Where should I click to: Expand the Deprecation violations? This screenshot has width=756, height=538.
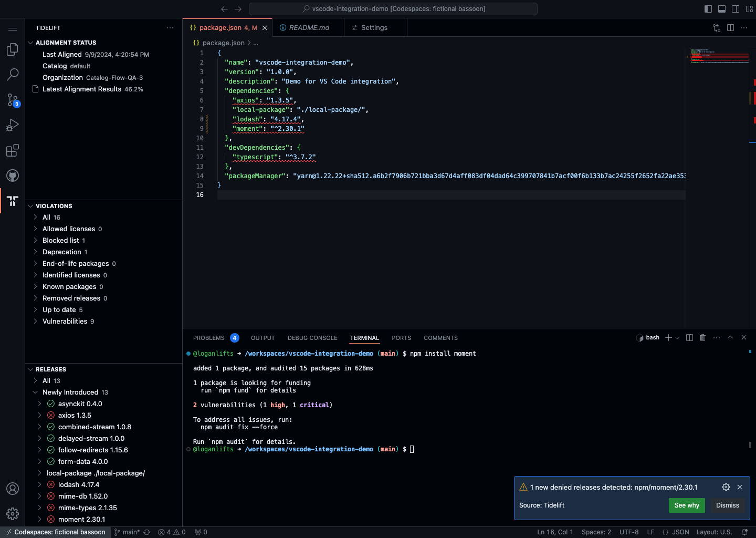(x=103, y=252)
